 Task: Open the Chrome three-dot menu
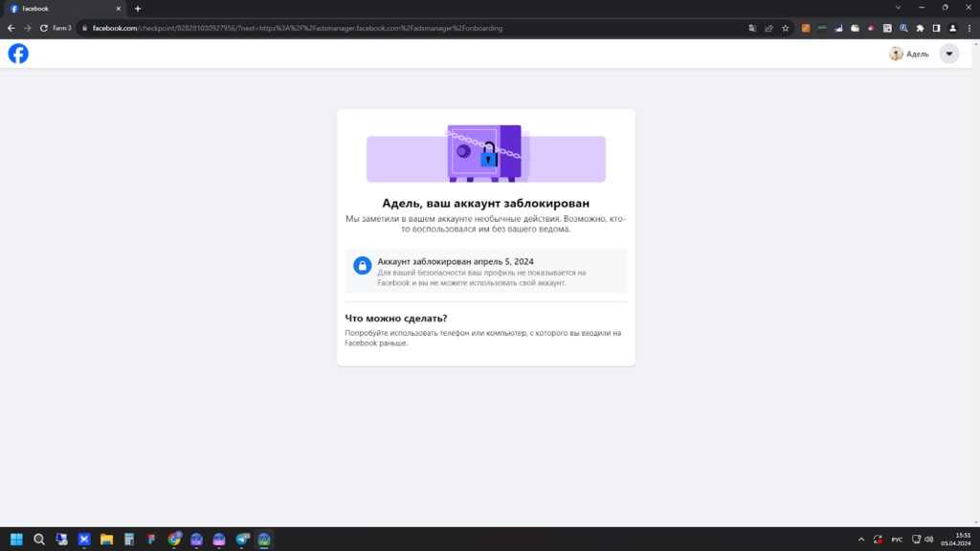tap(969, 28)
